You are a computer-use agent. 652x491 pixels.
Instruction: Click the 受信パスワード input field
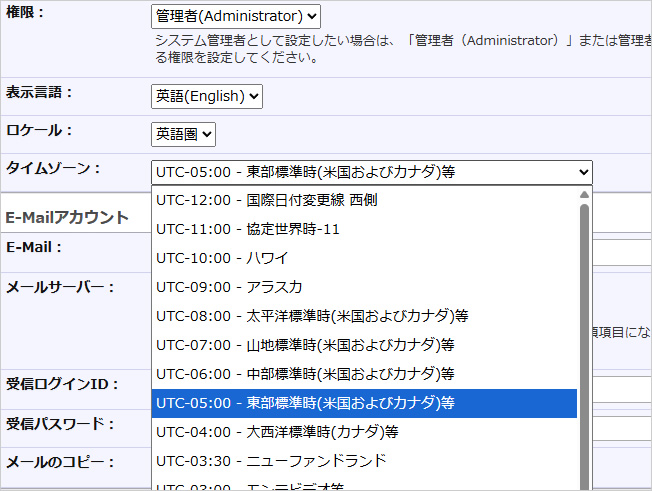tap(620, 427)
